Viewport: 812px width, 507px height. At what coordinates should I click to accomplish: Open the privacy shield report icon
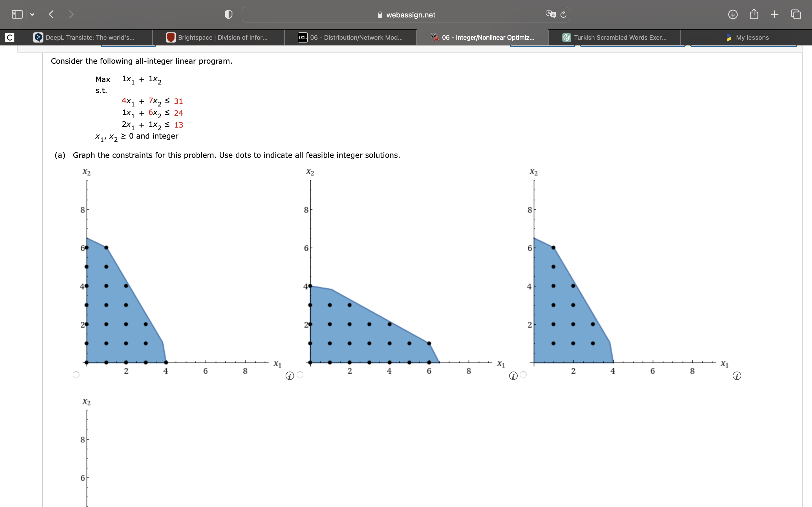[228, 14]
